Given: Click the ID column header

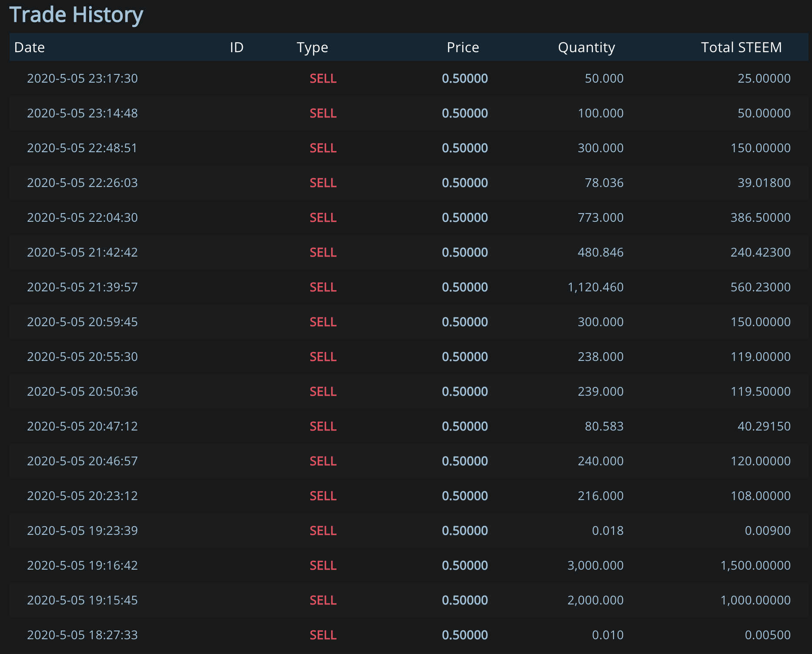Looking at the screenshot, I should tap(237, 47).
